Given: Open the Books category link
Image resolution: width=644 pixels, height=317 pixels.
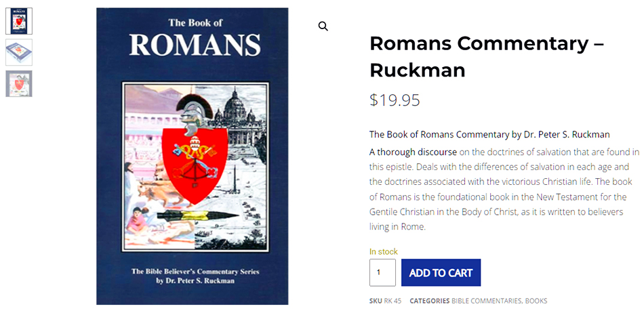Looking at the screenshot, I should (536, 301).
